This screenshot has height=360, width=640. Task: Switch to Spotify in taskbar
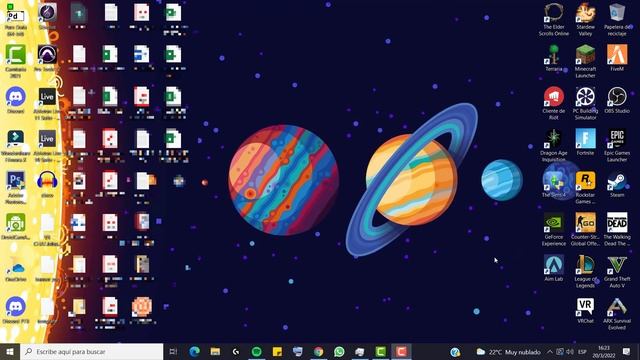coord(256,351)
